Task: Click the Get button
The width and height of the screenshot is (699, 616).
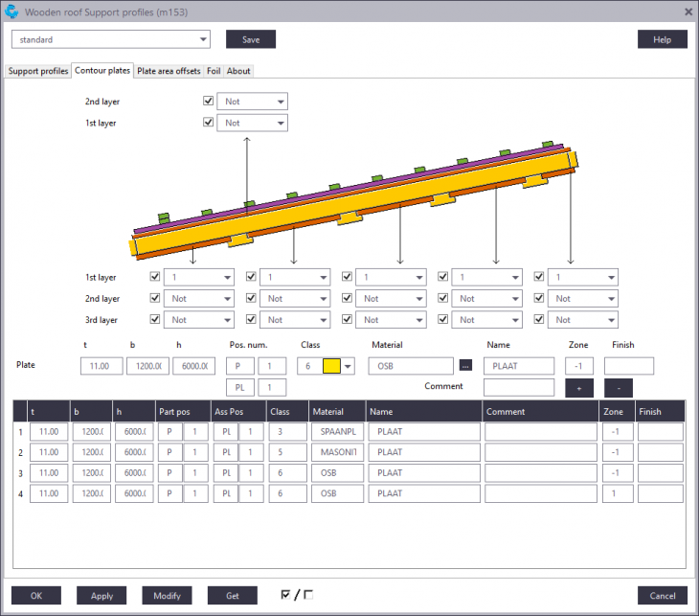Action: [232, 595]
